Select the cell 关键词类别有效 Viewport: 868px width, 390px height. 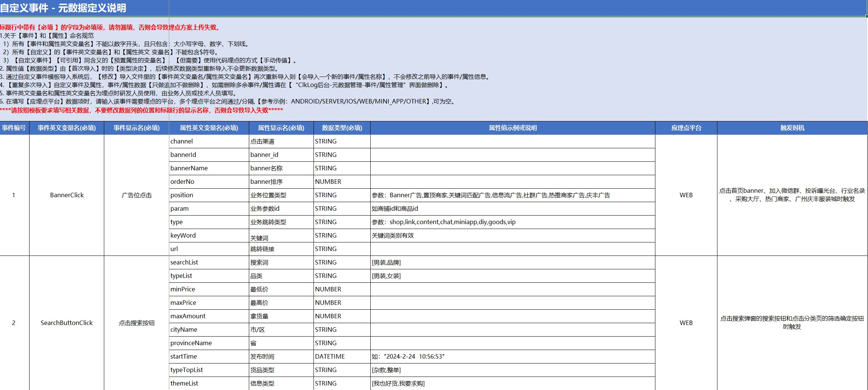513,235
